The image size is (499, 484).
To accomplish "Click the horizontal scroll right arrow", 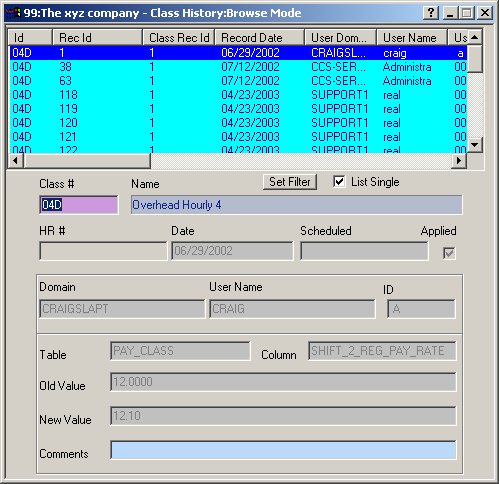I will point(459,161).
